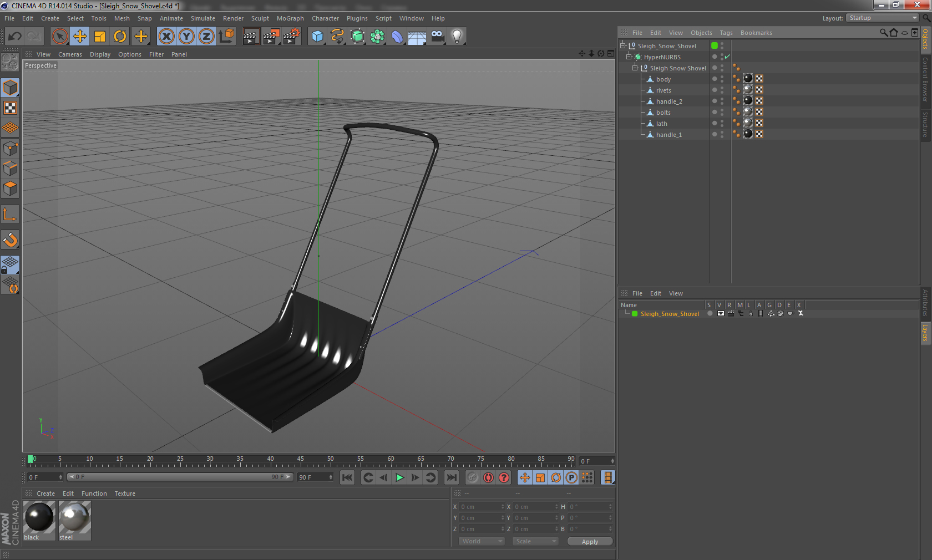
Task: Open the World coordinate dropdown
Action: [482, 541]
